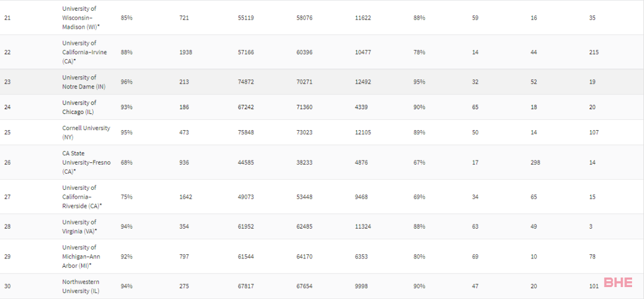Select the 1938 cell in Irvine row

tap(185, 53)
